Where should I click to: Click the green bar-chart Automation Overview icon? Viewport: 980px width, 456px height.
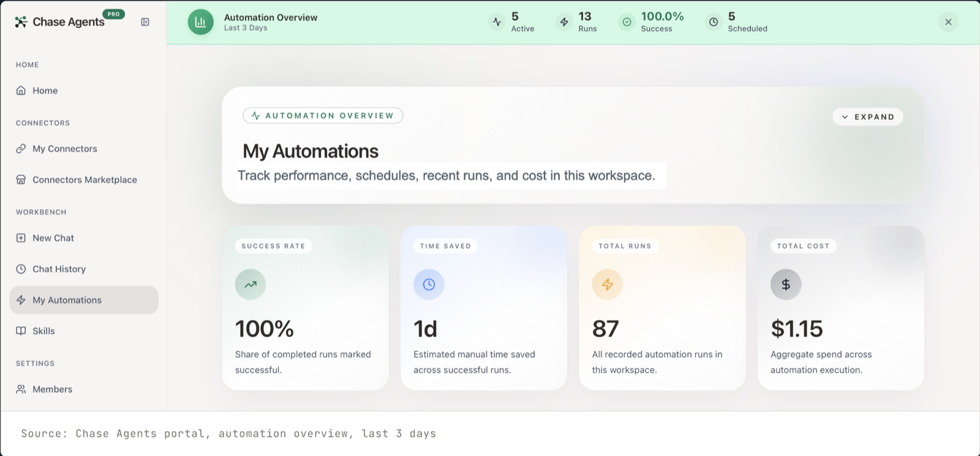[200, 22]
